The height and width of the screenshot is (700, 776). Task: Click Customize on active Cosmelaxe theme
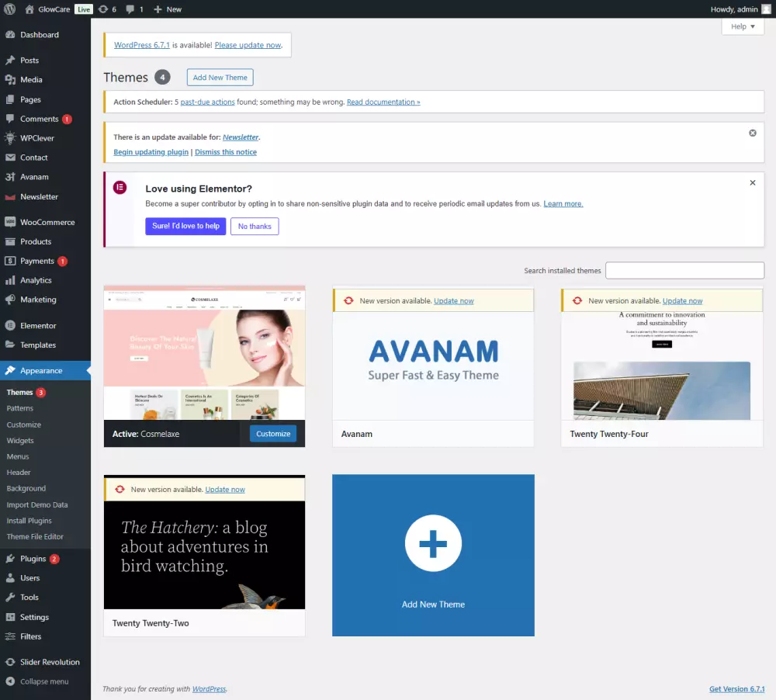(273, 434)
